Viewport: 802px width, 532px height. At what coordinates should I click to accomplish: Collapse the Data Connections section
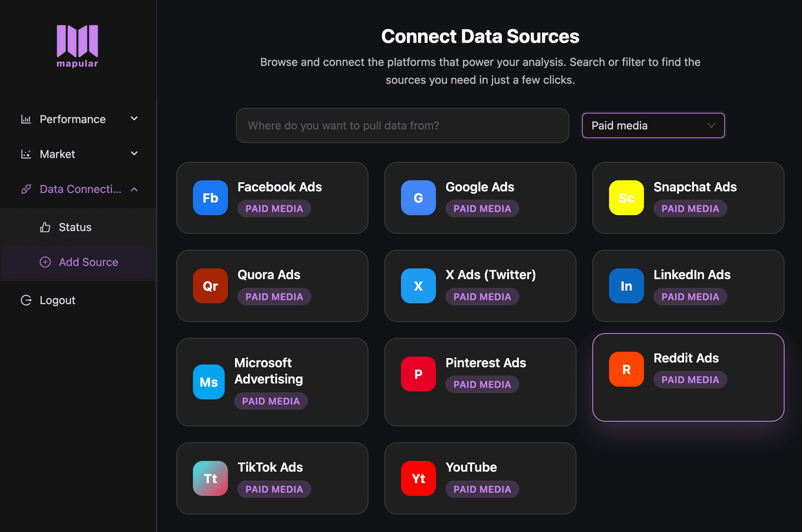pos(134,189)
